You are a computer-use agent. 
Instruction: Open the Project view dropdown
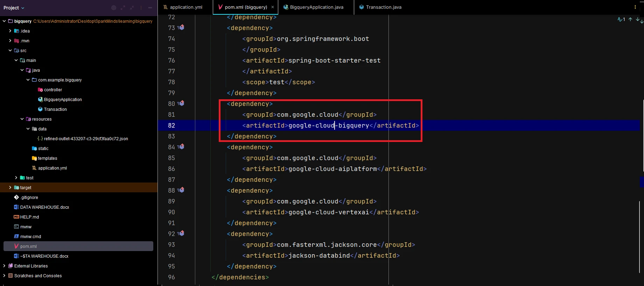pyautogui.click(x=14, y=8)
